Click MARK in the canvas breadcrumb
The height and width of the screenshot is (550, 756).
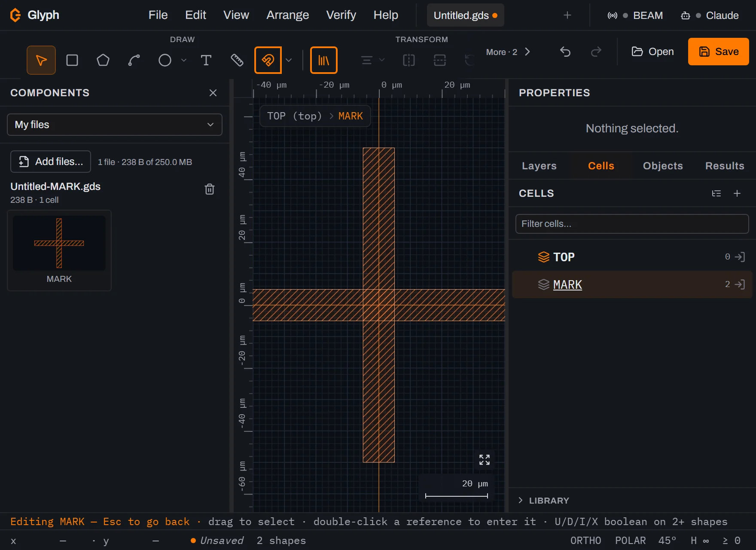[x=351, y=116]
